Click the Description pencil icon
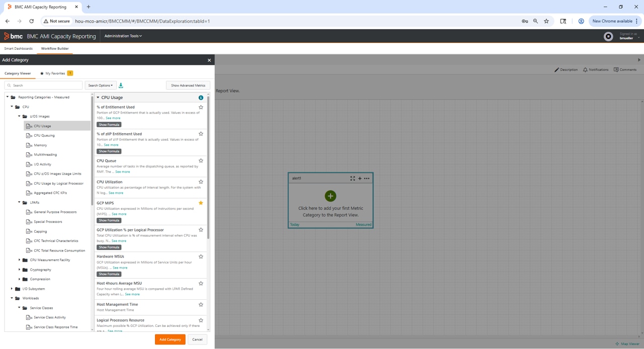Image resolution: width=644 pixels, height=349 pixels. click(556, 70)
